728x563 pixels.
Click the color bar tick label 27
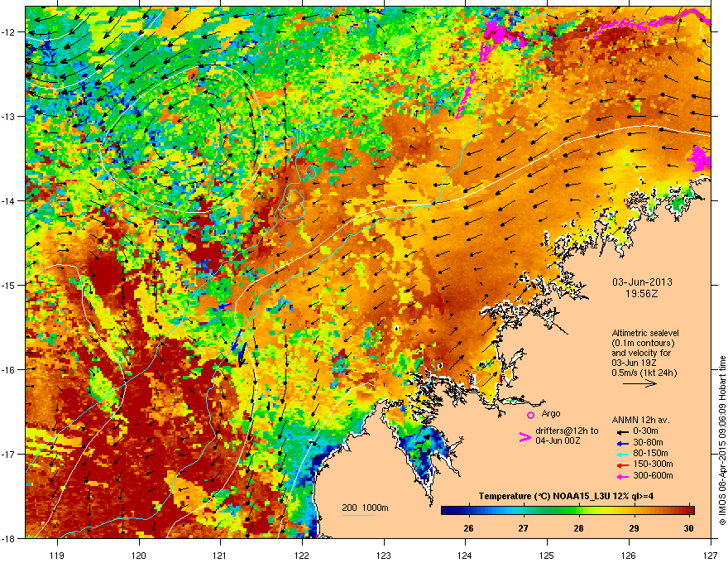click(523, 528)
